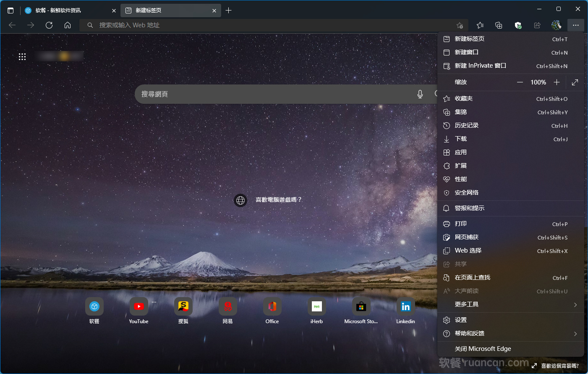Expand the 更多工具 submenu
This screenshot has height=374, width=588.
click(x=575, y=305)
